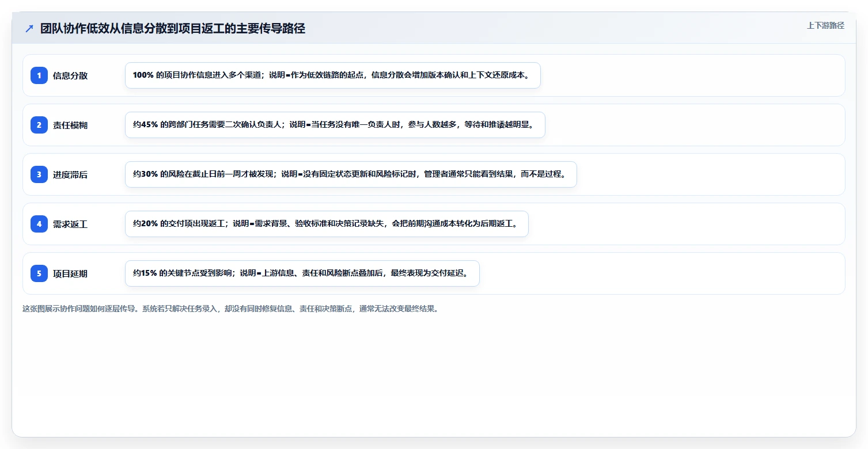868x449 pixels.
Task: Open the description box starting with 约30% 的风险
Action: tap(351, 174)
